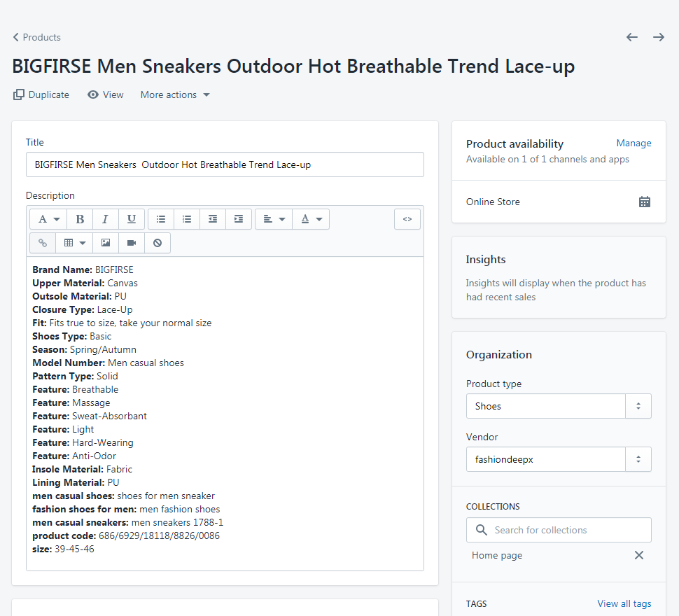
Task: Outdent the selected text
Action: coord(213,219)
